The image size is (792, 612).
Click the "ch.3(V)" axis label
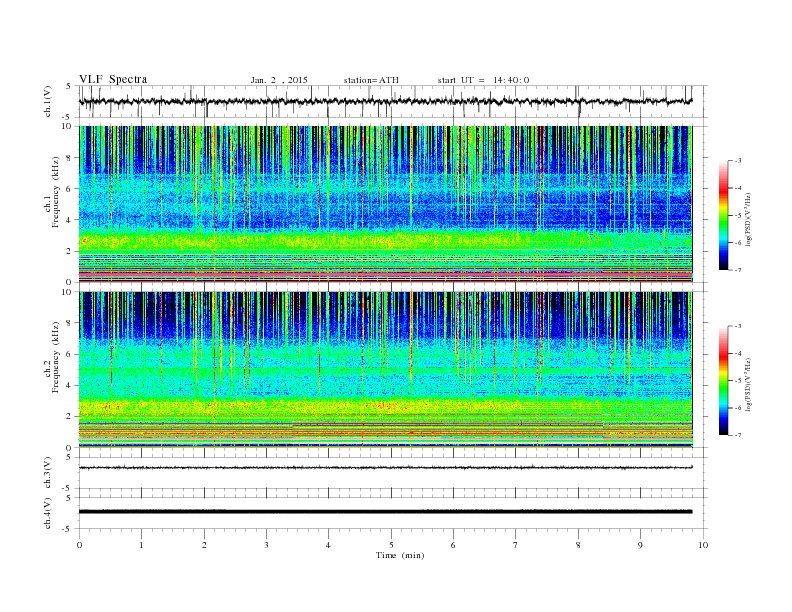click(x=48, y=473)
